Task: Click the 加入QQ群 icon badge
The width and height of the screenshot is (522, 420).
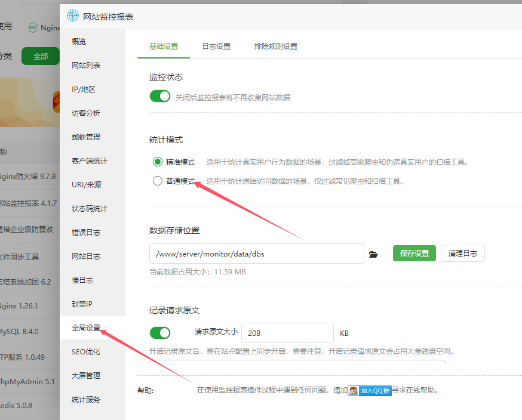Action: click(x=370, y=391)
